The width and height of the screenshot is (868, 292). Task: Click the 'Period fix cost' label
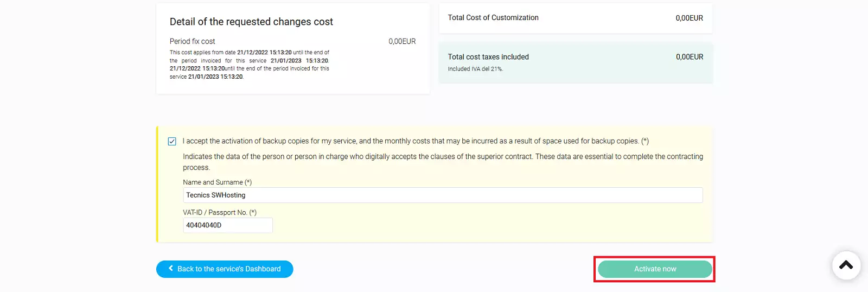192,41
